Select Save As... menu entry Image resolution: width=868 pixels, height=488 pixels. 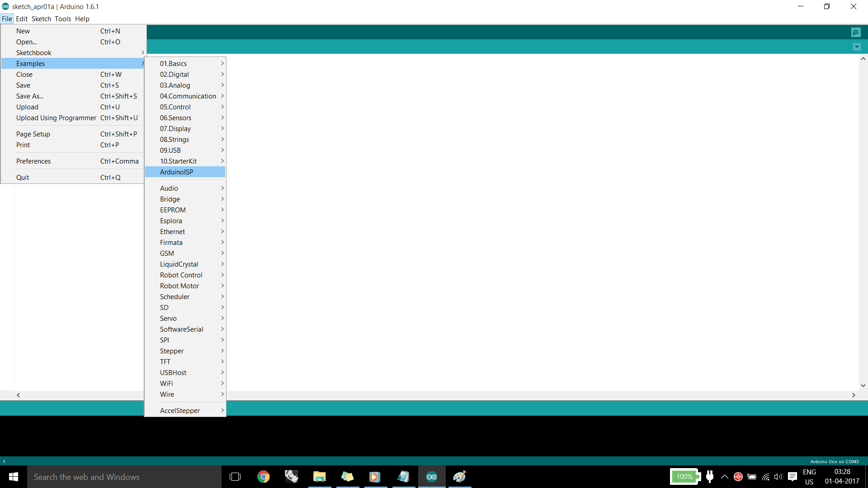73,96
